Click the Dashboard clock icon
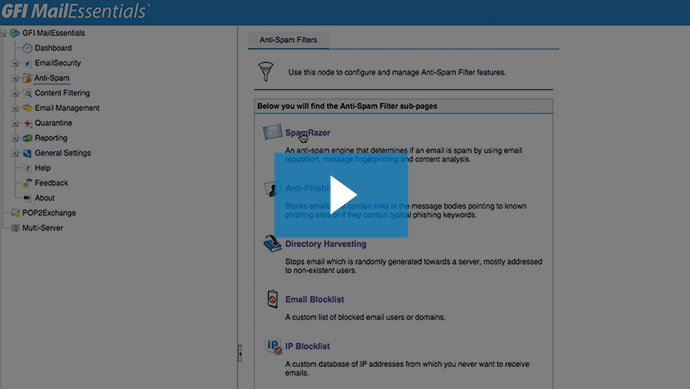 click(x=27, y=48)
